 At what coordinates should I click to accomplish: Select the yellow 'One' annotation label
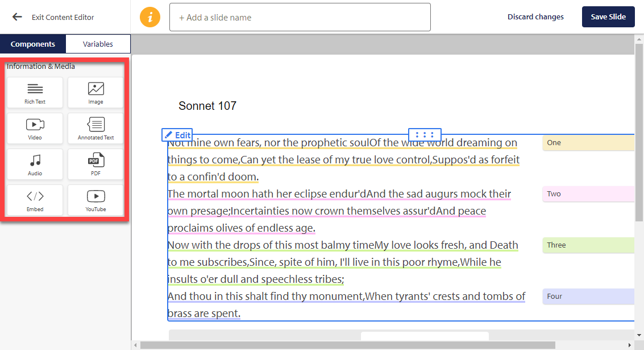(588, 143)
